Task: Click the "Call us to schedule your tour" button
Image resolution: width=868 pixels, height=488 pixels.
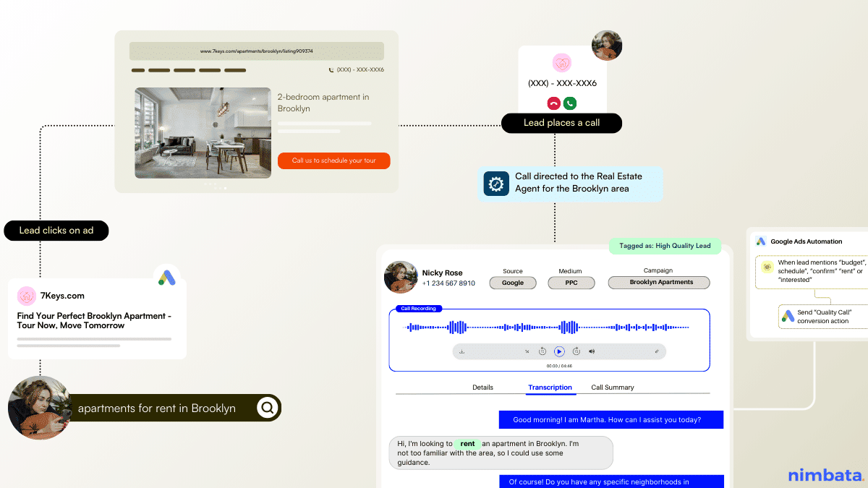Action: pyautogui.click(x=333, y=160)
